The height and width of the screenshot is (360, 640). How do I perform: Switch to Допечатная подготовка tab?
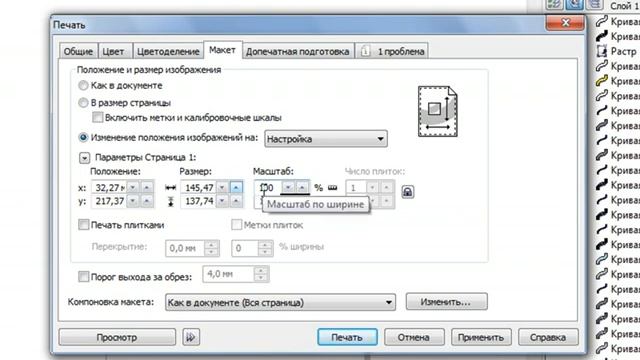(x=298, y=51)
